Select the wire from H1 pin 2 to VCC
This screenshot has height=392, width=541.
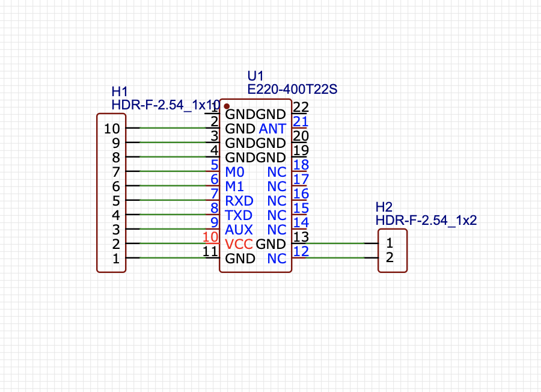173,243
